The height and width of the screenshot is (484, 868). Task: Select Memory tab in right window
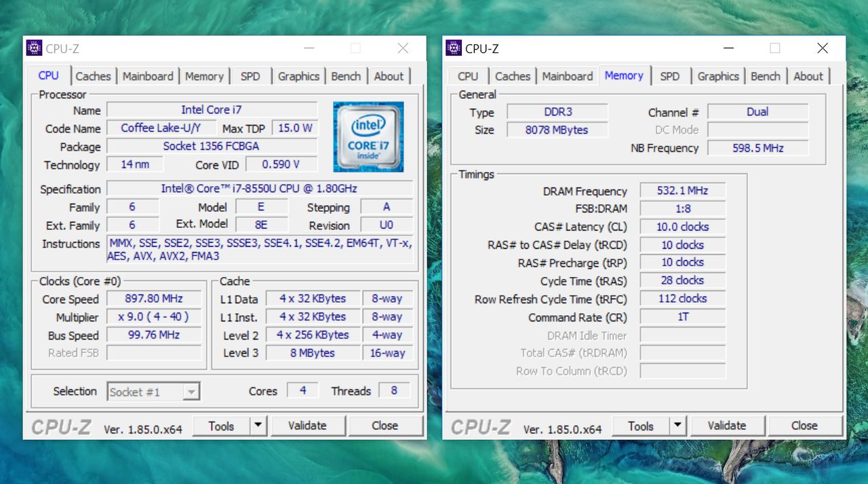(x=624, y=75)
